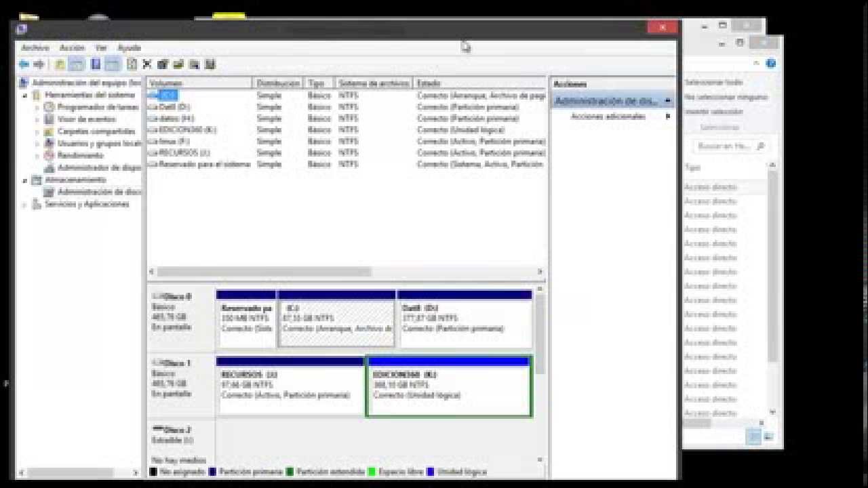Click the Back arrow toolbar icon
The width and height of the screenshot is (868, 488).
[x=24, y=64]
